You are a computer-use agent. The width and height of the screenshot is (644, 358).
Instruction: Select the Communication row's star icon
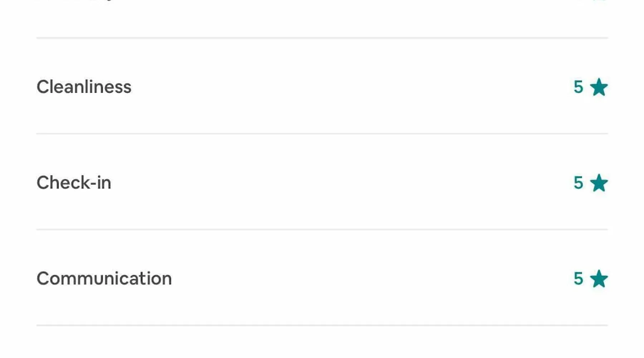point(599,279)
